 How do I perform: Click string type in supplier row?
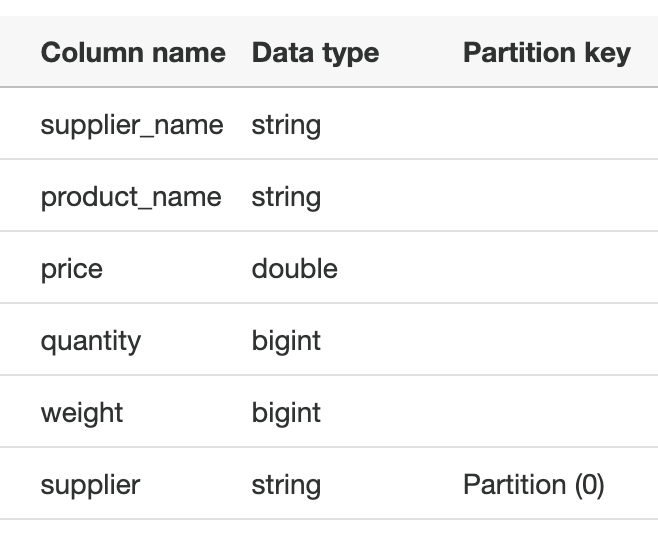(x=286, y=485)
